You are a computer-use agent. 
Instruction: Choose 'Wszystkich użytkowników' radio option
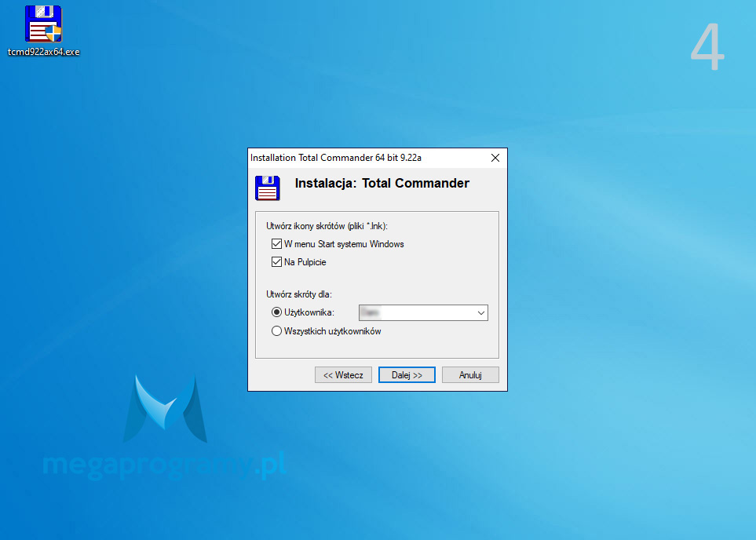click(276, 331)
